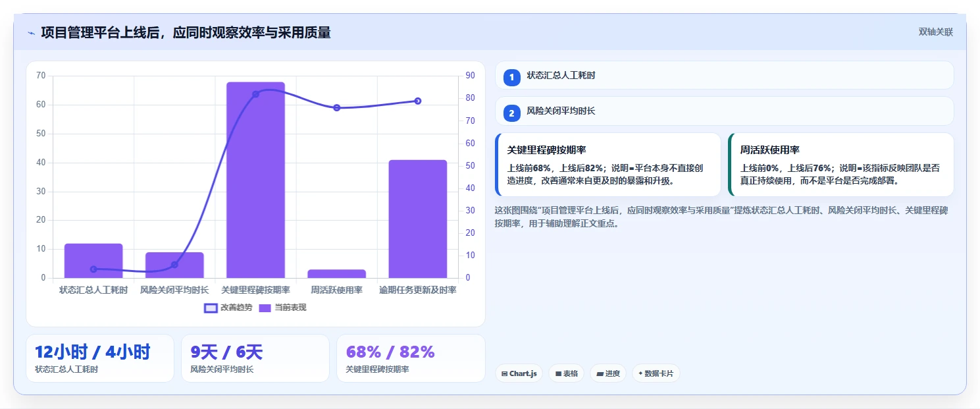Click the 逾期任务更新及时率 bar
Screen dimensions: 980x409
click(x=417, y=219)
